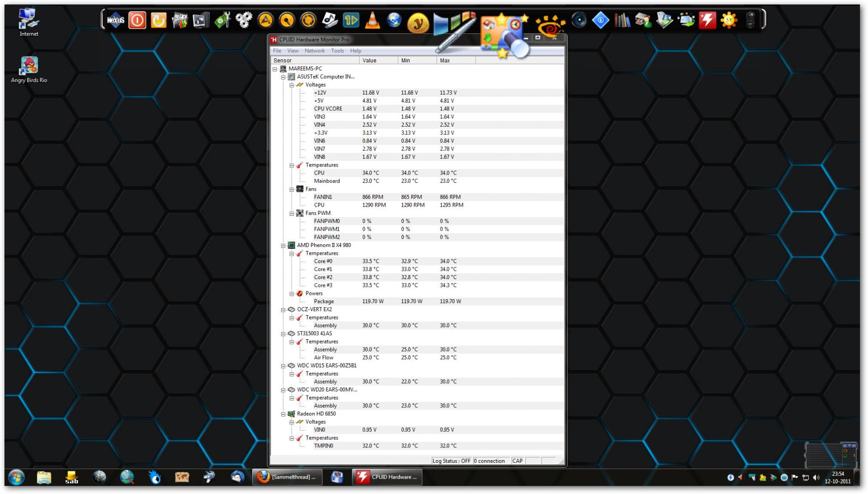This screenshot has height=494, width=868.
Task: Launch the music note icon in dock
Action: click(330, 20)
